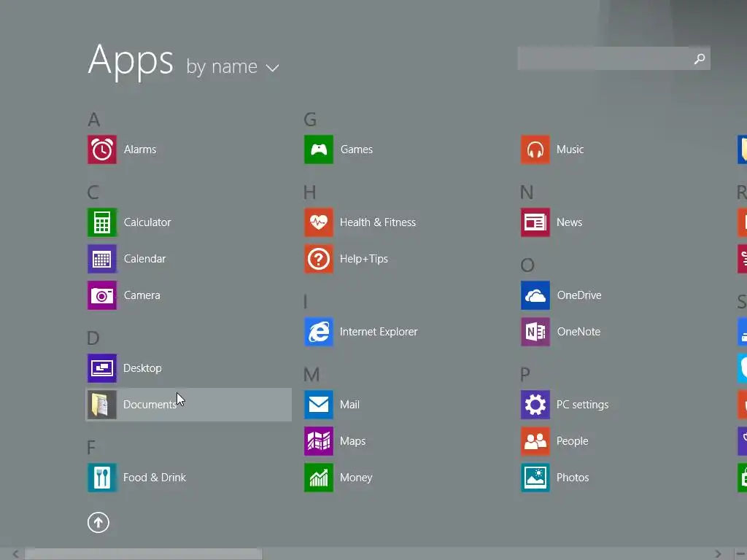747x560 pixels.
Task: Click the scrollbar right arrow
Action: [718, 554]
